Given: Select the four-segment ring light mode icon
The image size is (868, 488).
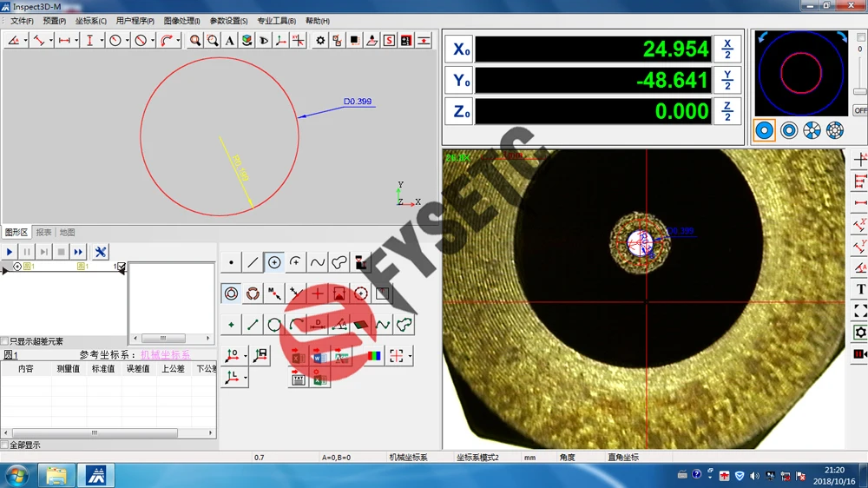Looking at the screenshot, I should 812,130.
